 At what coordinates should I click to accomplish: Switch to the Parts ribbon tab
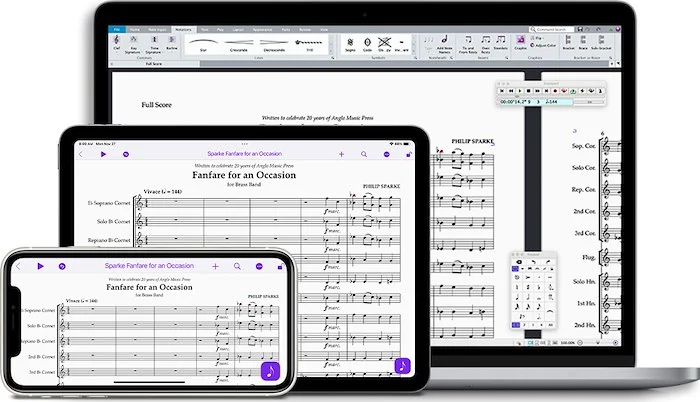click(x=286, y=29)
